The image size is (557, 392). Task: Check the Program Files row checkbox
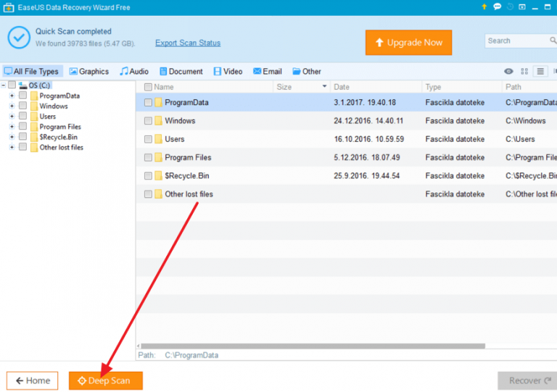tap(148, 157)
